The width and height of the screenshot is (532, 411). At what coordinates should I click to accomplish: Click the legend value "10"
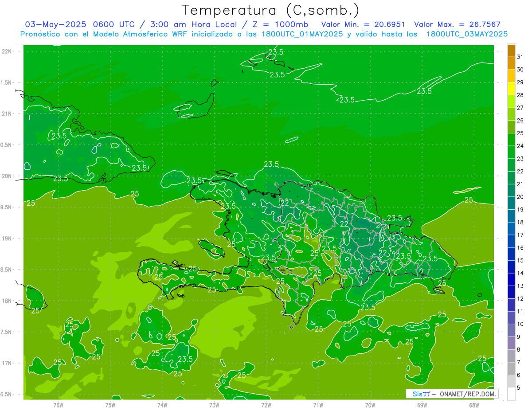pyautogui.click(x=520, y=324)
